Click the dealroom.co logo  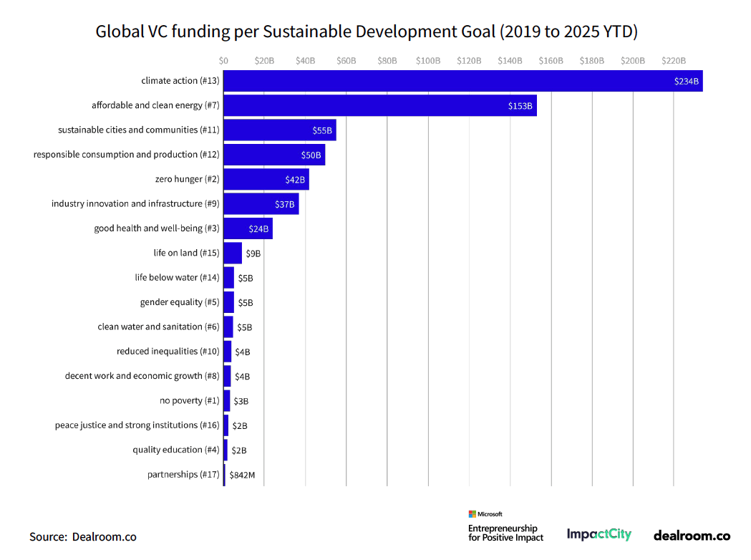pyautogui.click(x=692, y=534)
